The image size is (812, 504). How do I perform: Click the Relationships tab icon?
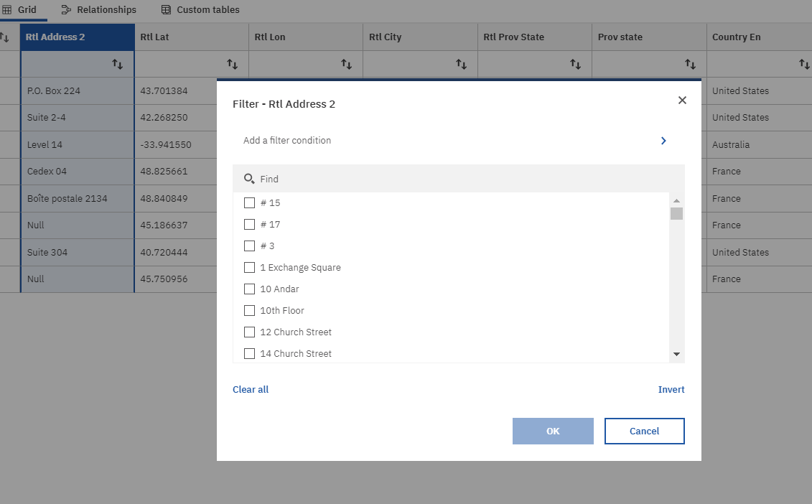pyautogui.click(x=66, y=10)
